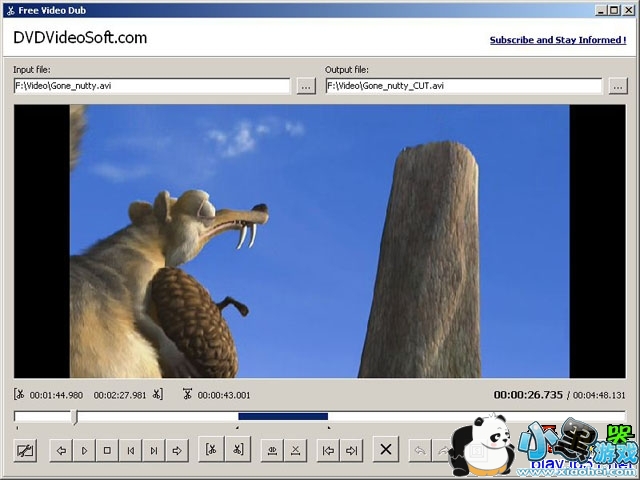Image resolution: width=640 pixels, height=480 pixels.
Task: Click the duration scissors icon beside 00:00:43.001
Action: pyautogui.click(x=187, y=394)
